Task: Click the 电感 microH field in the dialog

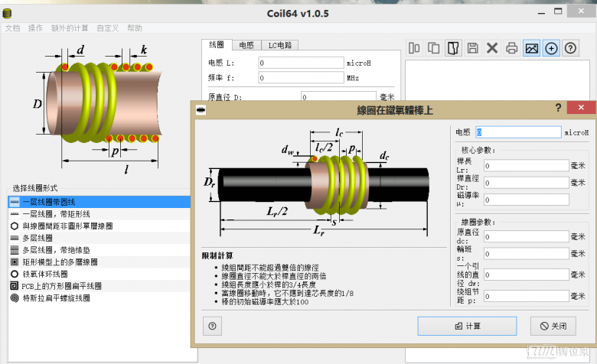Action: (519, 132)
